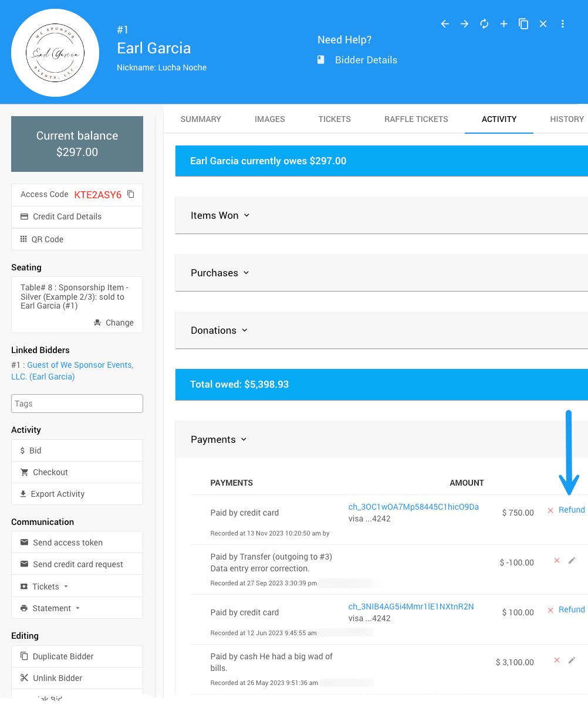Open the Tickets dropdown in Communication
Image resolution: width=588 pixels, height=715 pixels.
click(50, 587)
